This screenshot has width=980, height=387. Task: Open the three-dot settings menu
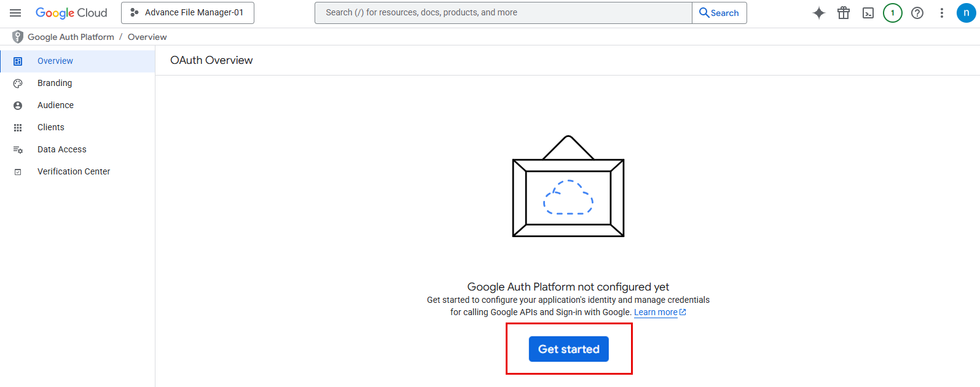pos(941,13)
